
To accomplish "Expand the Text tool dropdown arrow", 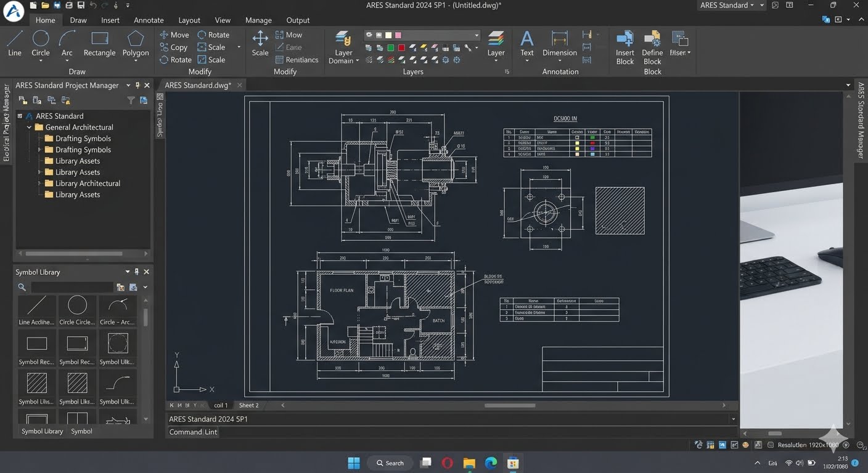I will pos(527,61).
